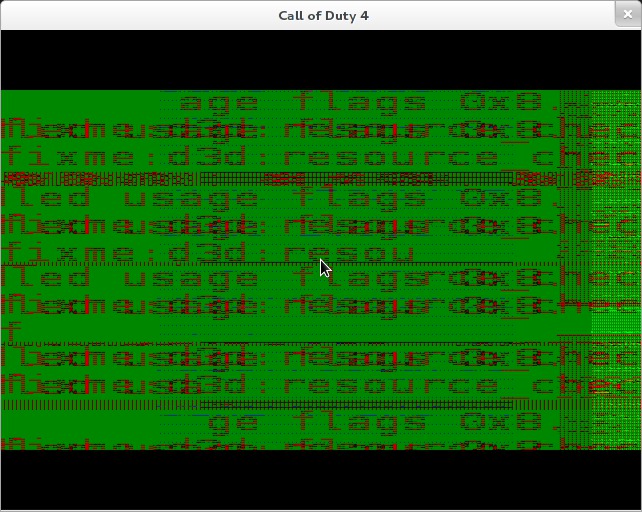Click the empty title bar area left of title
This screenshot has width=642, height=512.
[130, 15]
